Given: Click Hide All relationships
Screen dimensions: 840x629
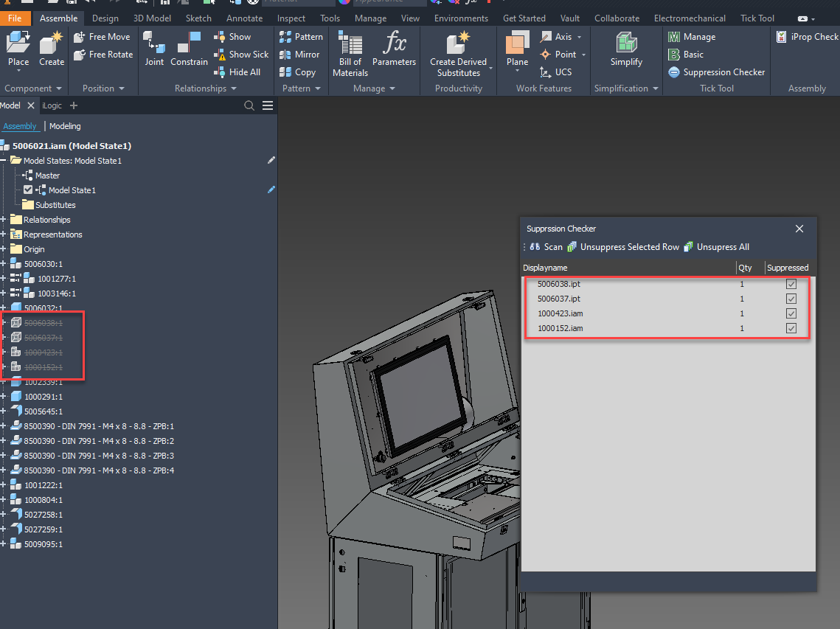Looking at the screenshot, I should point(237,72).
